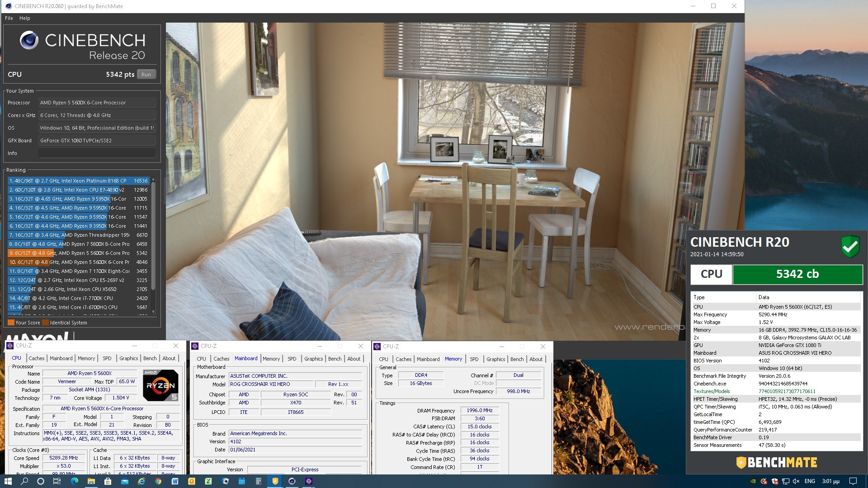This screenshot has height=488, width=868.
Task: Open Outlook from taskbar
Action: 192,481
